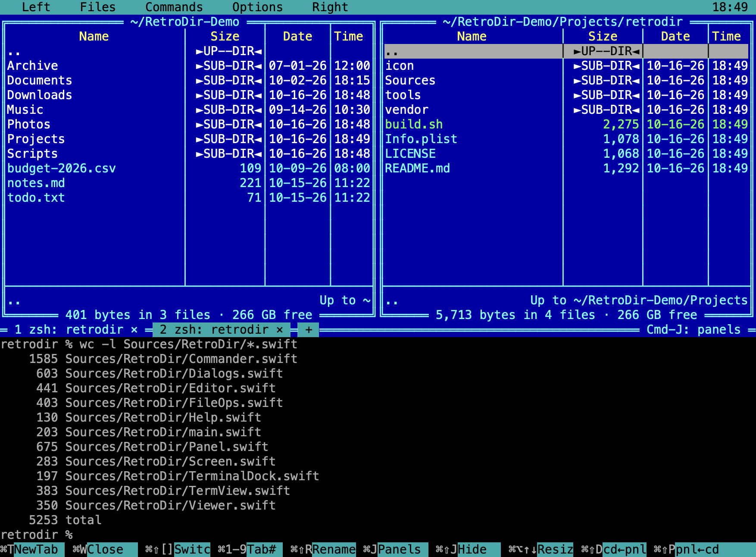Click the cd←pnl function key button
The width and height of the screenshot is (756, 557).
pyautogui.click(x=613, y=550)
